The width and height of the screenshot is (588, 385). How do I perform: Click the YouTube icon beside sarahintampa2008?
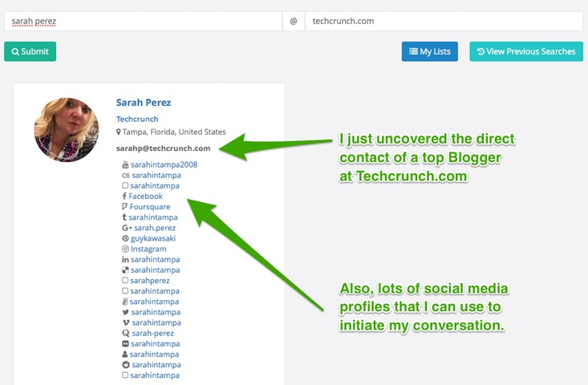tap(125, 164)
